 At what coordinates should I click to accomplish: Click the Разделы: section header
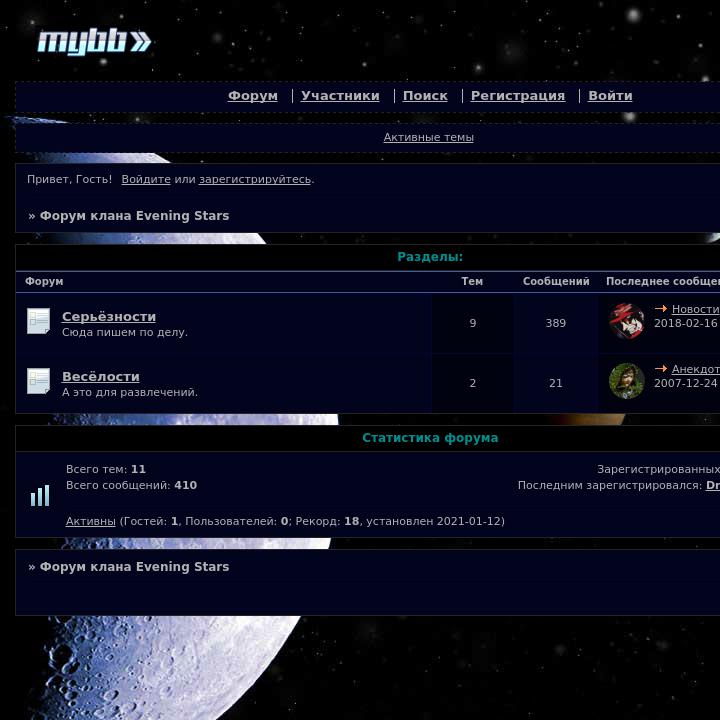[430, 257]
